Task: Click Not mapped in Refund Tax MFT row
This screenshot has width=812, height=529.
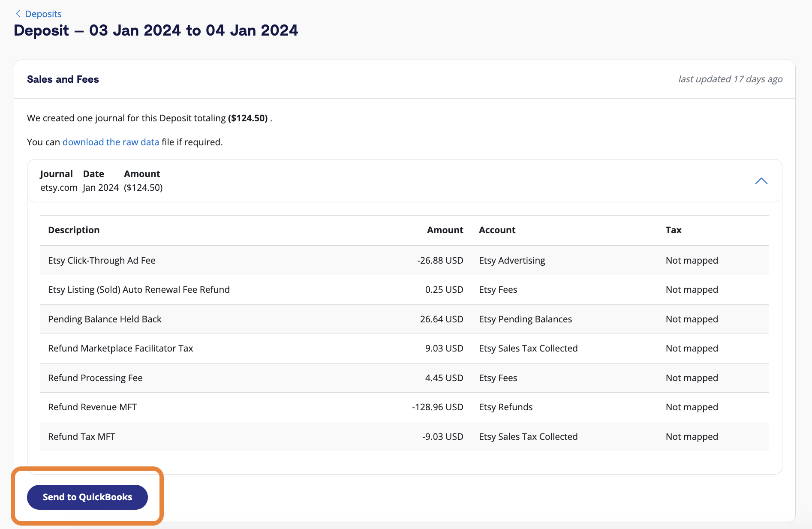Action: pos(692,436)
